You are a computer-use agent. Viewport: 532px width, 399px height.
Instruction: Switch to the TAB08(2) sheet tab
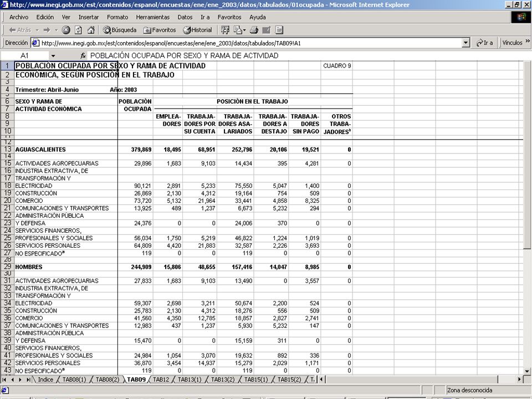(108, 380)
